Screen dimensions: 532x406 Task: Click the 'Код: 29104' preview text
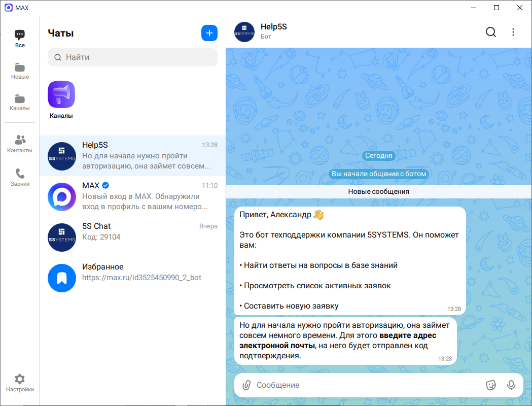tap(101, 237)
